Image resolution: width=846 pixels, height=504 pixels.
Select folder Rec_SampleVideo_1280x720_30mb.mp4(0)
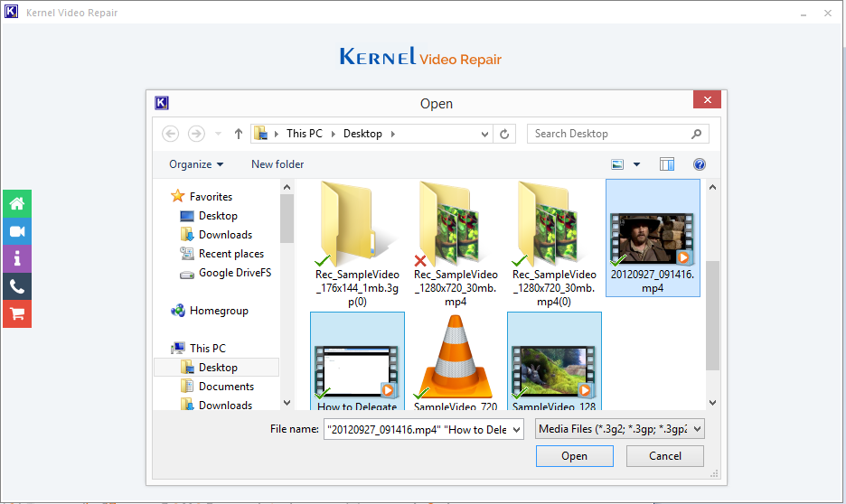554,244
